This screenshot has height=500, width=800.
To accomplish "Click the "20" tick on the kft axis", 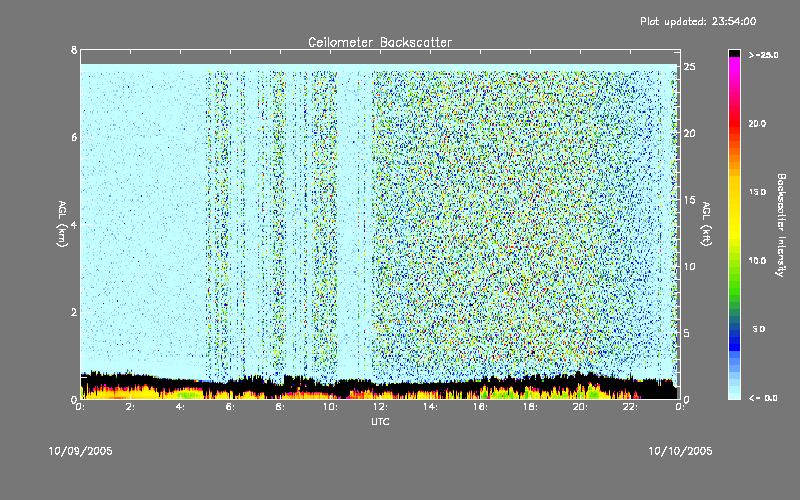I will tap(689, 134).
